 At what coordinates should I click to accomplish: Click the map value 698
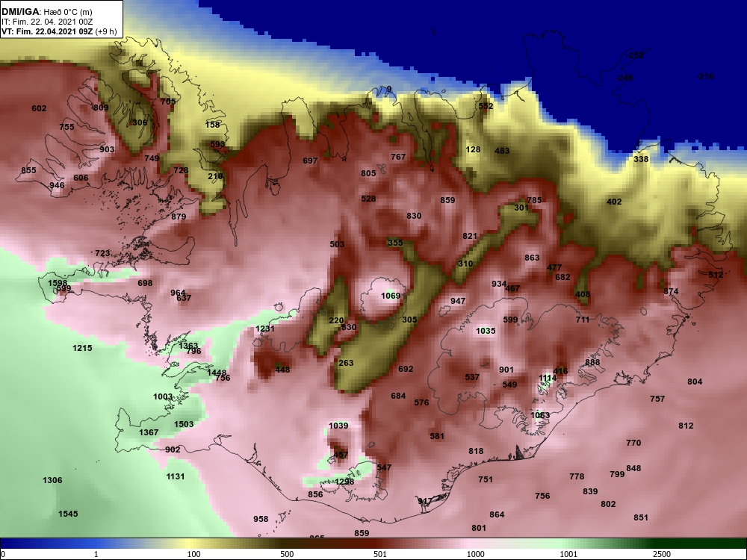[x=145, y=283]
